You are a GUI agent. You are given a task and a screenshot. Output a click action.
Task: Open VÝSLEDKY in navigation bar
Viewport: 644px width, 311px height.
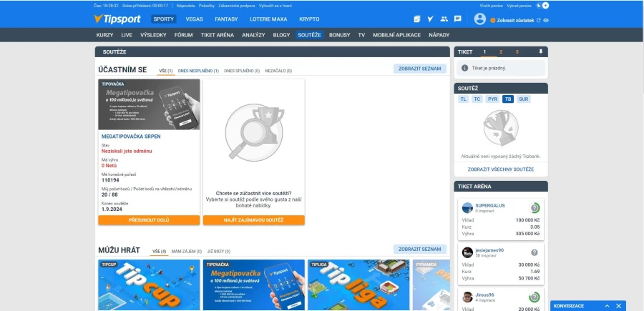point(153,35)
